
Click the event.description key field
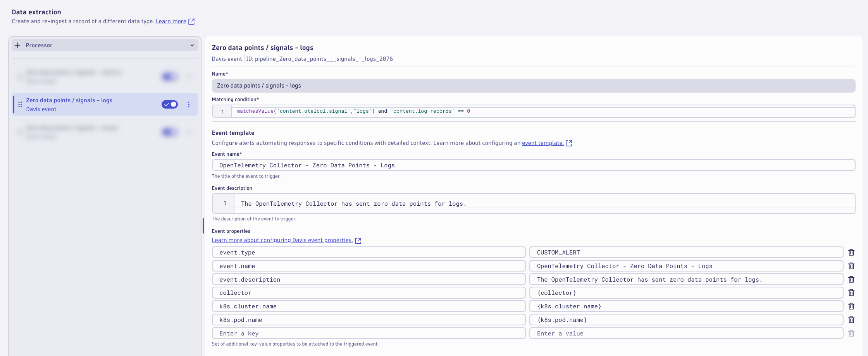(x=369, y=279)
